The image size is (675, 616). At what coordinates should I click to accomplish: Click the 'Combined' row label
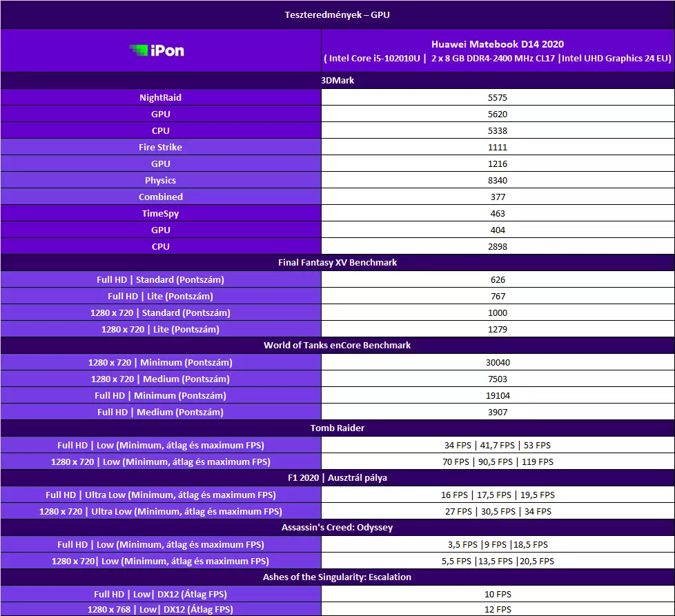tap(161, 197)
